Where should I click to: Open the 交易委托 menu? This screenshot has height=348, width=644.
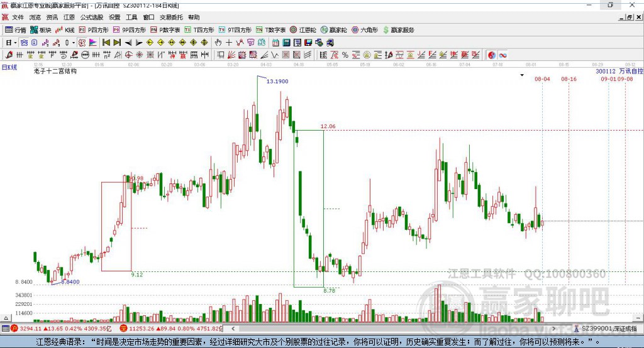(x=171, y=17)
